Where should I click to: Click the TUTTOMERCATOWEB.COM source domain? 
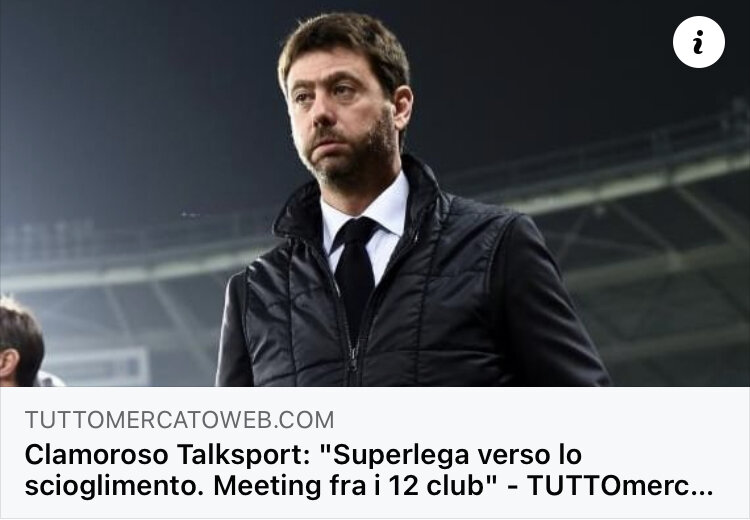coord(179,420)
